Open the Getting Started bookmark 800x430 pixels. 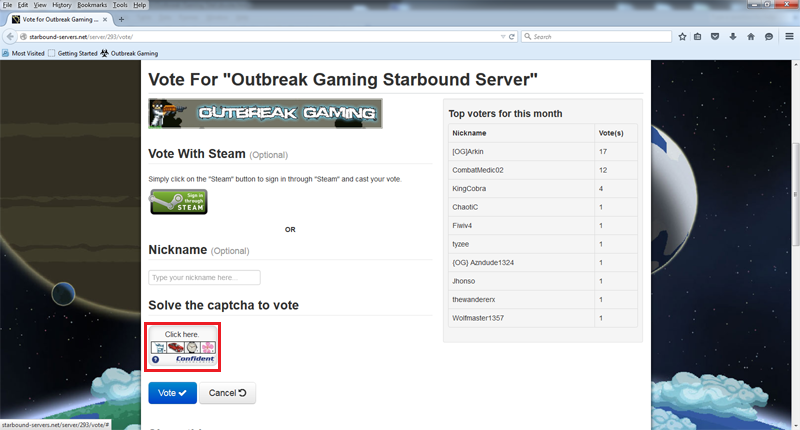pos(72,53)
